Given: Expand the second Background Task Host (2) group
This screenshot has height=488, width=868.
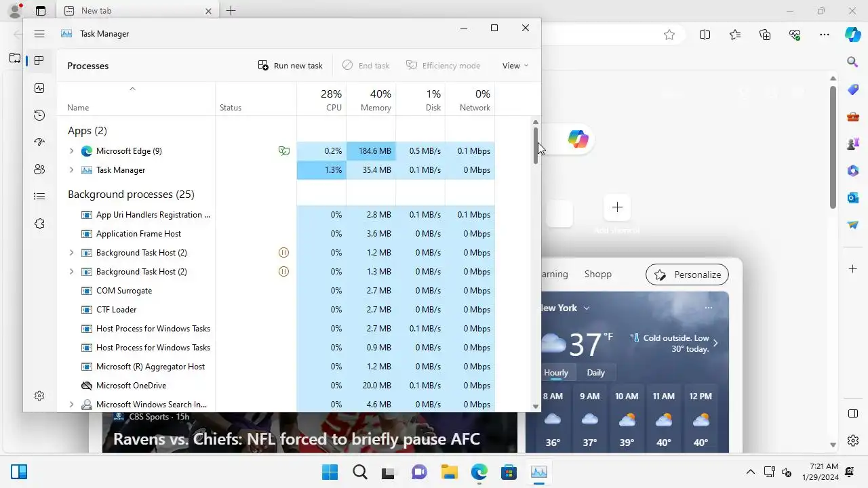Looking at the screenshot, I should [x=71, y=272].
